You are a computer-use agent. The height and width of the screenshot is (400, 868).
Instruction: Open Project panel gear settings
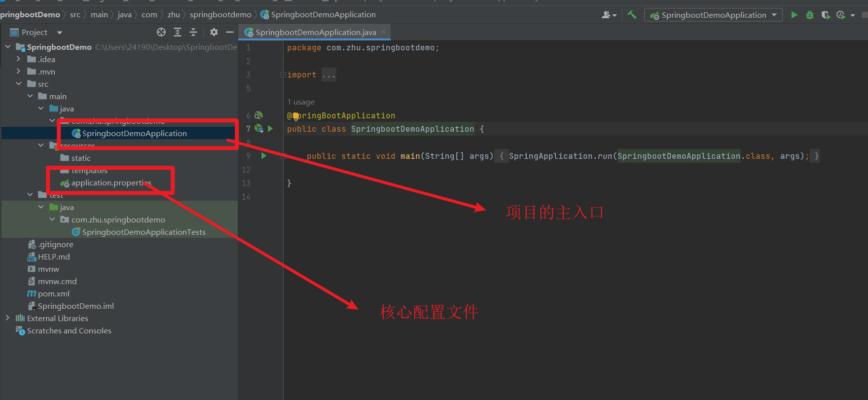pos(214,32)
